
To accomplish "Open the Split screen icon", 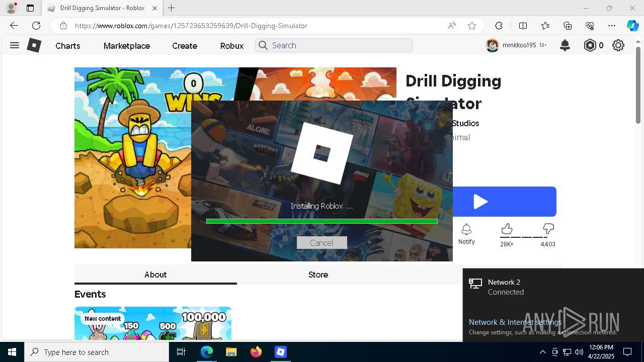I will tap(523, 26).
